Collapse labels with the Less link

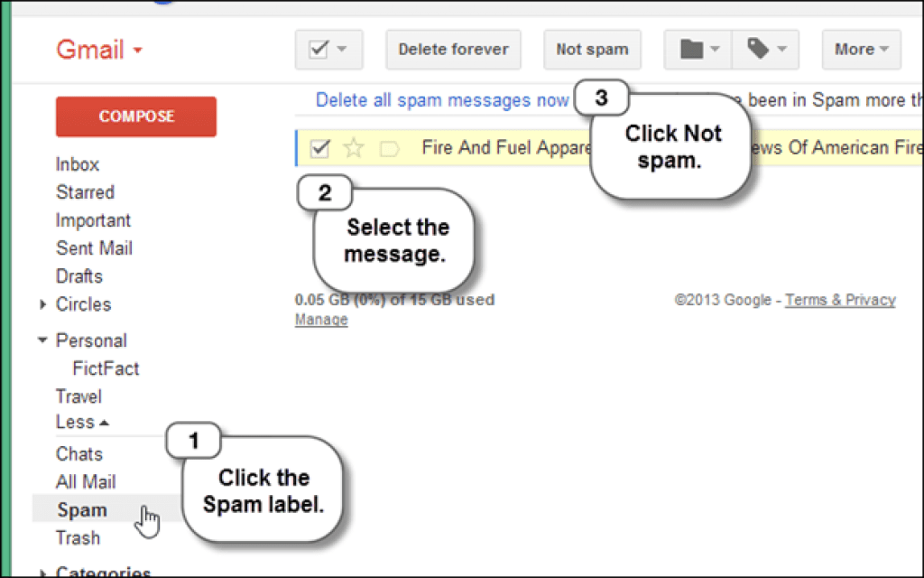point(82,422)
